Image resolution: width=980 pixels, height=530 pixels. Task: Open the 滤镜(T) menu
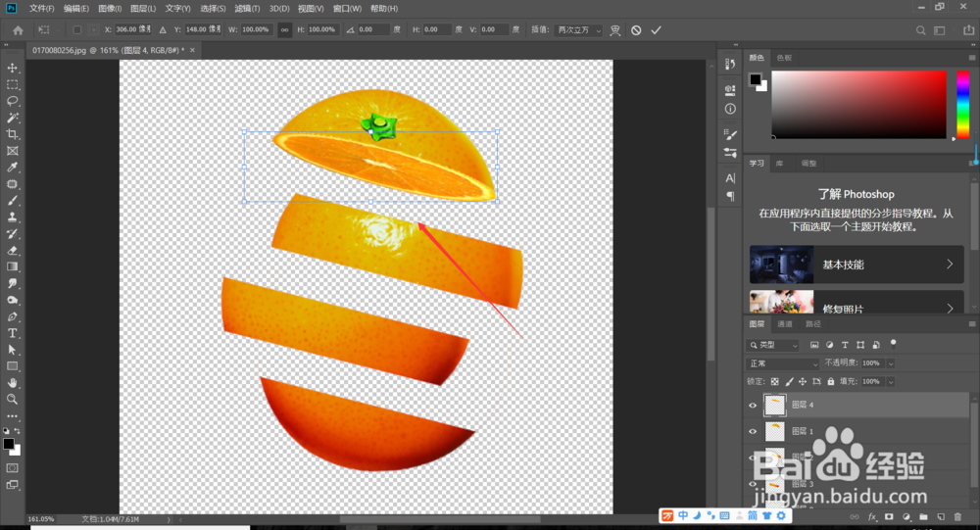(247, 8)
